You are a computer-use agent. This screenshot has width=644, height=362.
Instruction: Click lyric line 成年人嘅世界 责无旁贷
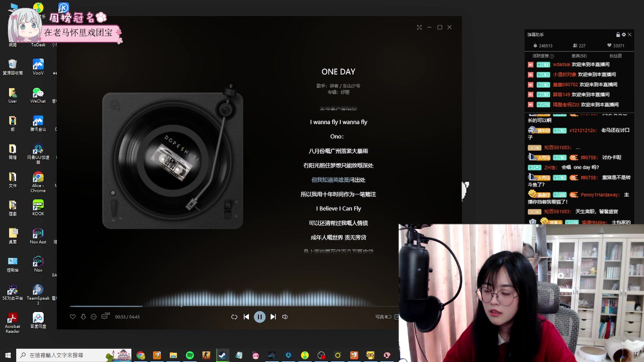339,237
